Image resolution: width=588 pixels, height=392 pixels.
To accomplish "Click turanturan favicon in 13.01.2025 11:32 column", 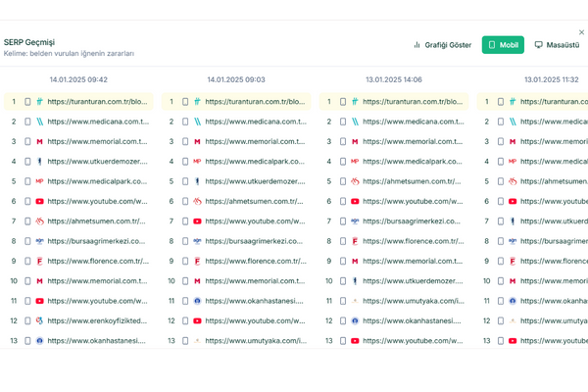I will [x=513, y=102].
